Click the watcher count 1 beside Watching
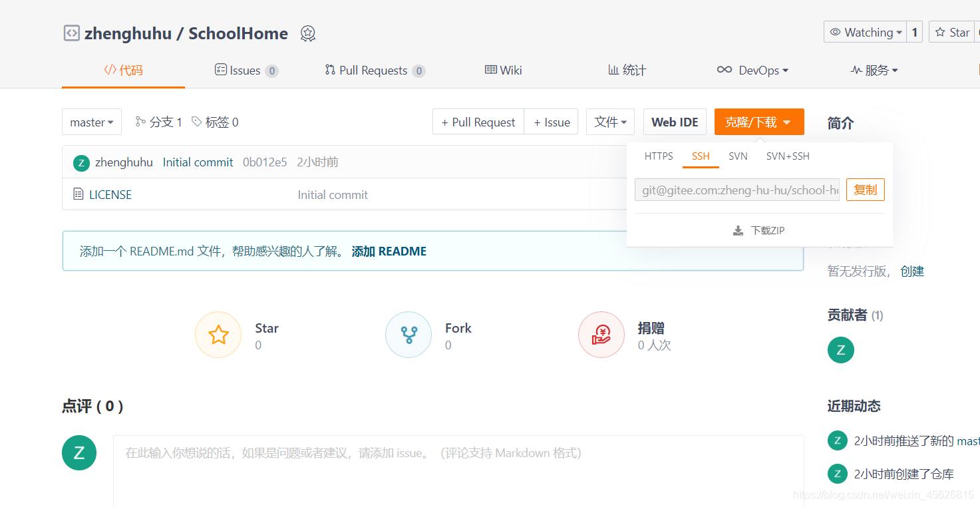980x507 pixels. tap(914, 32)
